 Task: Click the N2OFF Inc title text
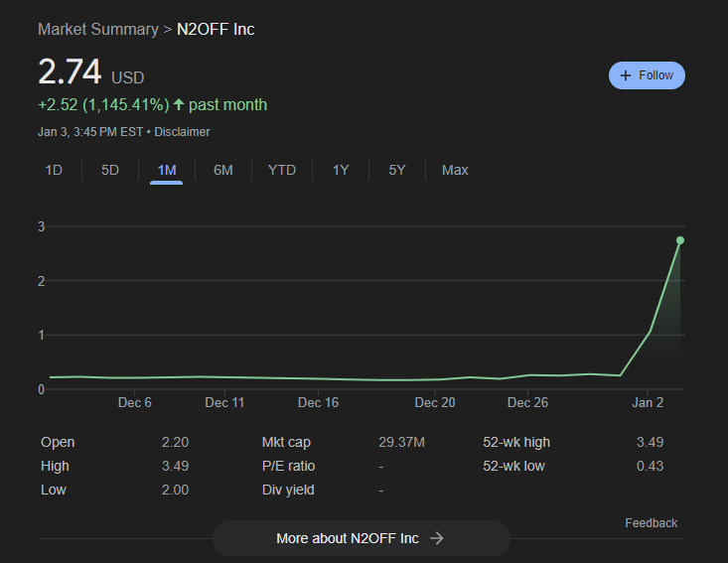tap(216, 29)
